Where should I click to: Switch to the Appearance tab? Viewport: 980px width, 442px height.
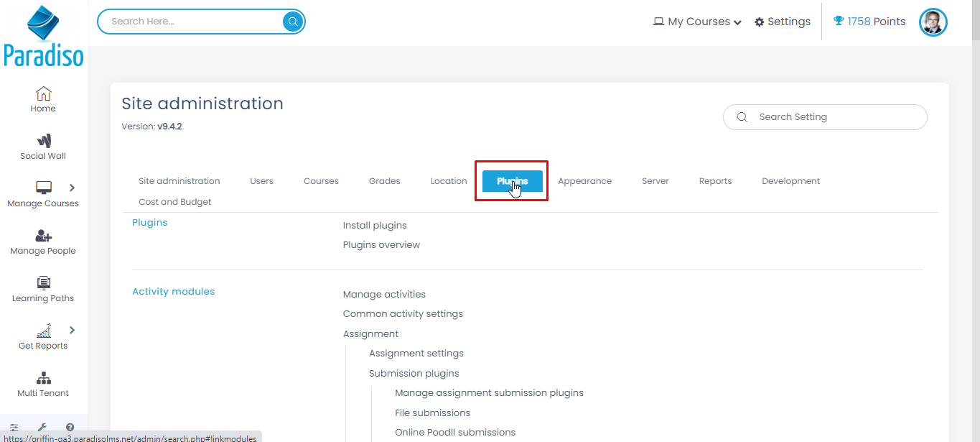584,181
